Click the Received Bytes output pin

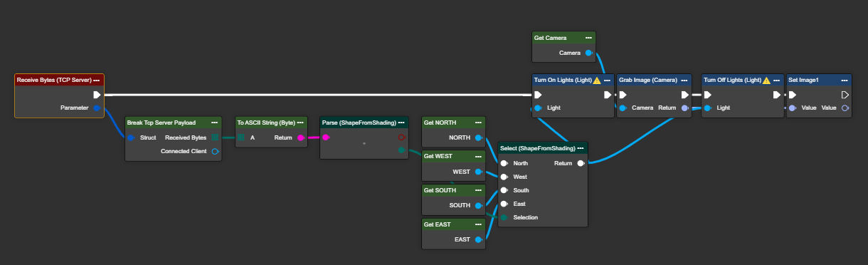click(215, 137)
